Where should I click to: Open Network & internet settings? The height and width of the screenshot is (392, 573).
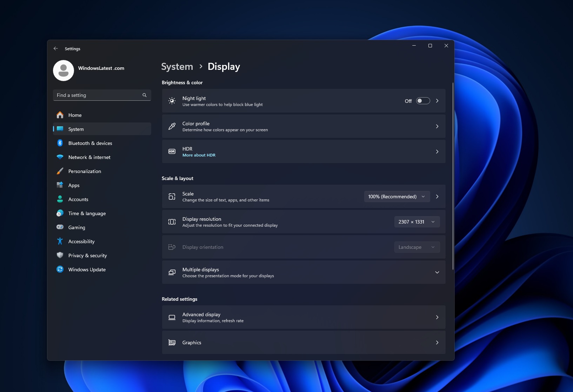point(89,157)
